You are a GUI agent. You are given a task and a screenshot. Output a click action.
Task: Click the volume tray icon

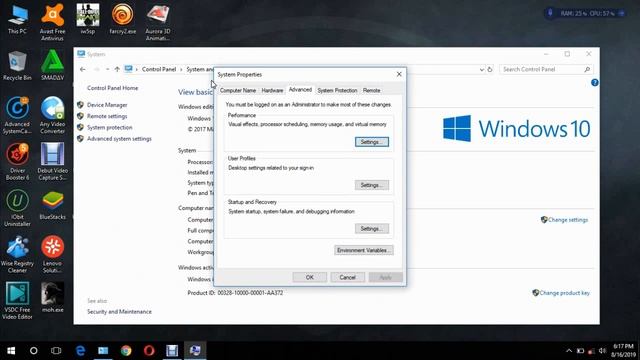pyautogui.click(x=602, y=351)
